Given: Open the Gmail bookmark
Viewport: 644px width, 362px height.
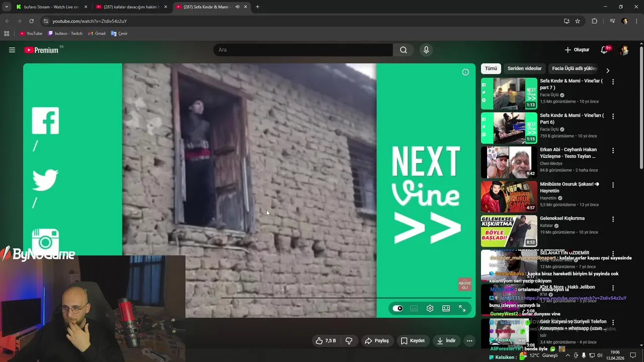Looking at the screenshot, I should (97, 34).
